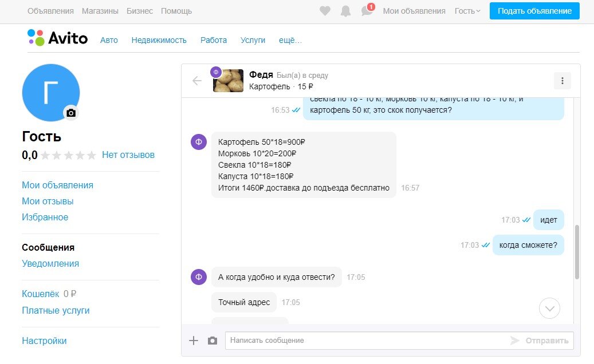594x364 pixels.
Task: Go back with chat header arrow
Action: (197, 81)
